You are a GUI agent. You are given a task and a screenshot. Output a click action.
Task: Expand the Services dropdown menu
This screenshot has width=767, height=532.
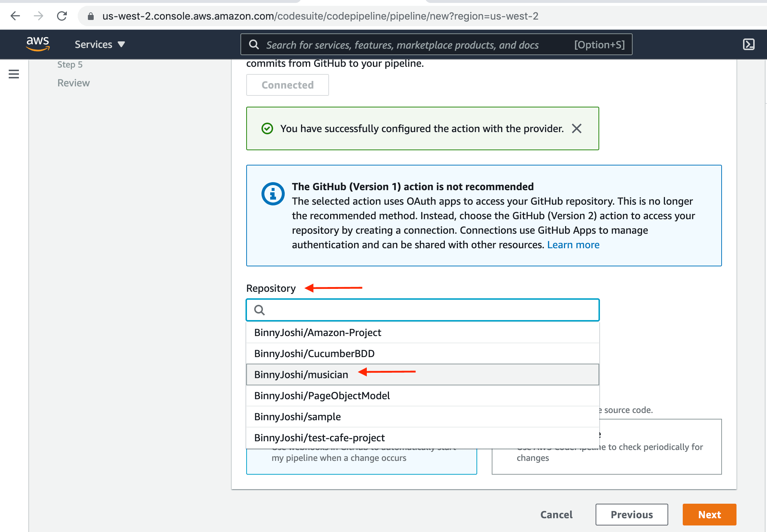(100, 44)
